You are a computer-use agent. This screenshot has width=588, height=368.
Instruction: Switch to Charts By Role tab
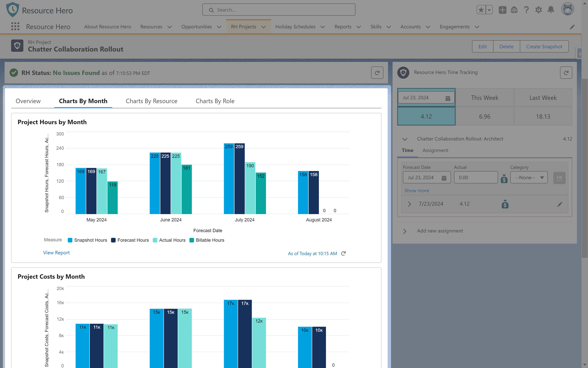point(215,101)
